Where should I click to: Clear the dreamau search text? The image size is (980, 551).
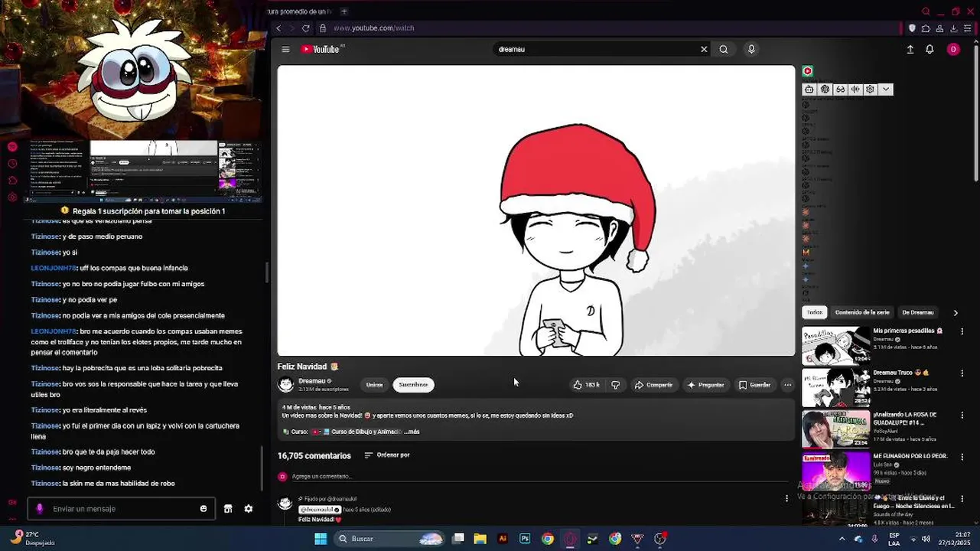pos(704,49)
